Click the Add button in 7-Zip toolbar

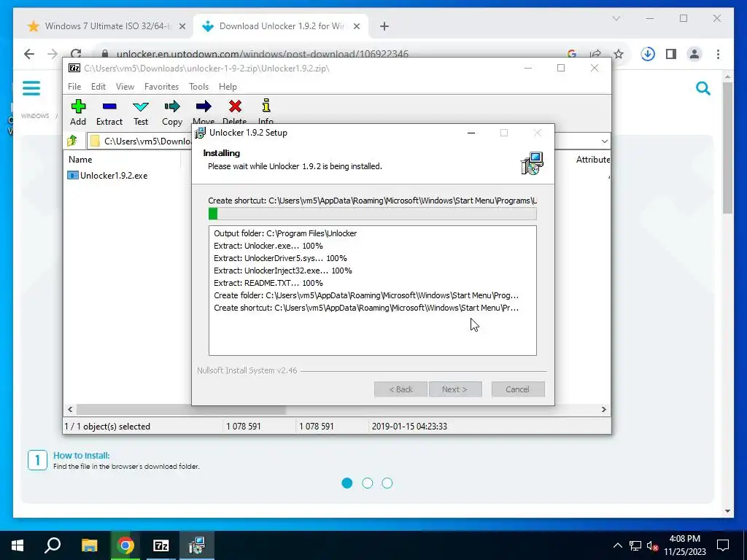(x=78, y=112)
